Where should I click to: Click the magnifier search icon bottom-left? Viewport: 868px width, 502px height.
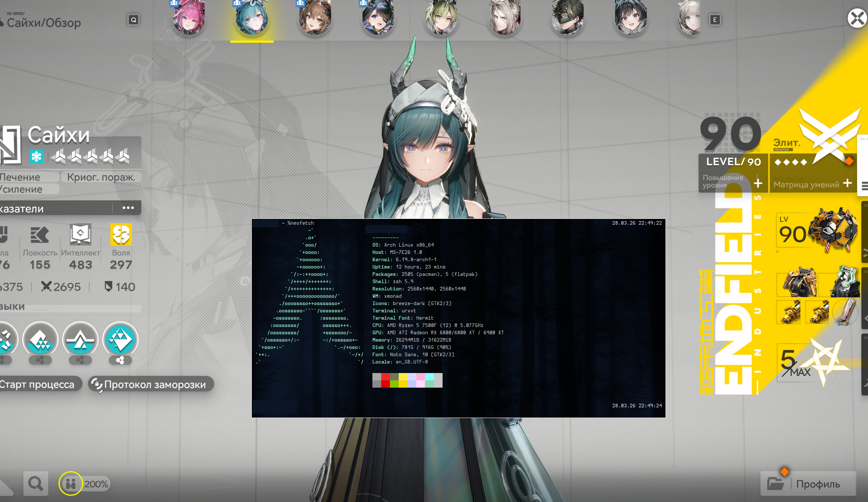[x=35, y=484]
